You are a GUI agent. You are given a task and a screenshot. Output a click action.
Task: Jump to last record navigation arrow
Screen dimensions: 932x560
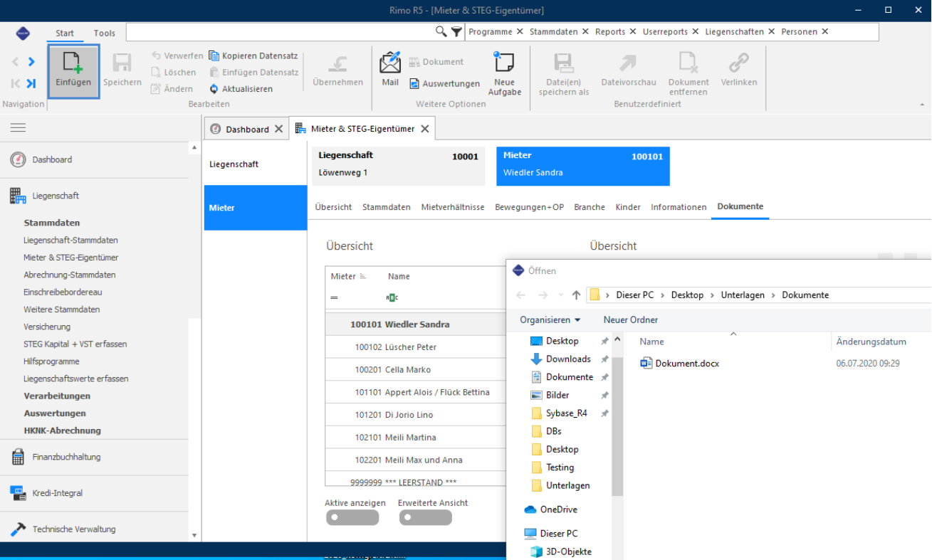click(31, 83)
